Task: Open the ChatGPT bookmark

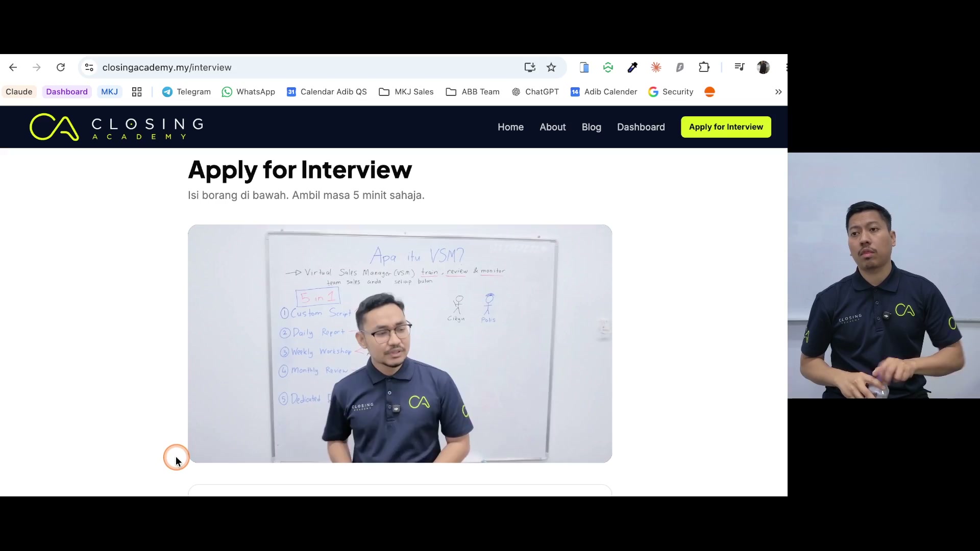Action: pyautogui.click(x=535, y=92)
